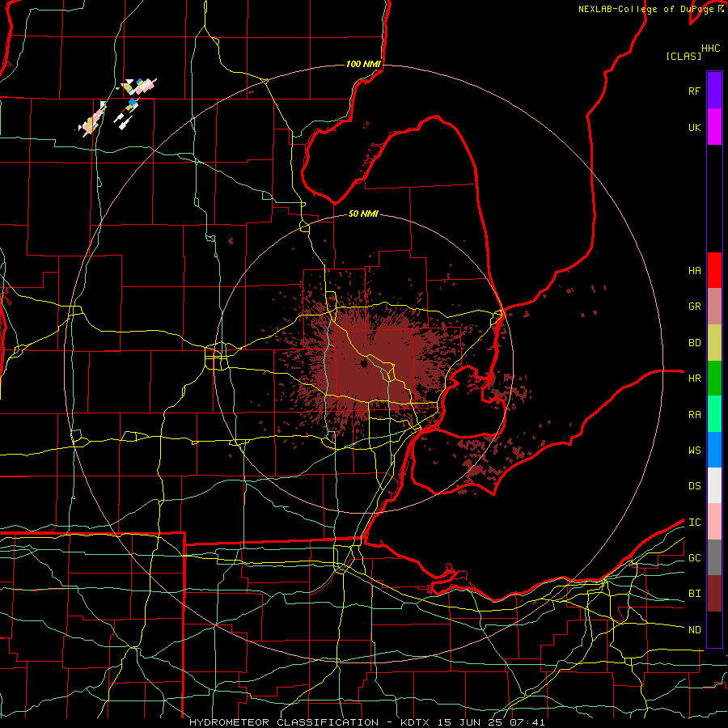The image size is (728, 728).
Task: Click the RF purple legend swatch
Action: 714,90
